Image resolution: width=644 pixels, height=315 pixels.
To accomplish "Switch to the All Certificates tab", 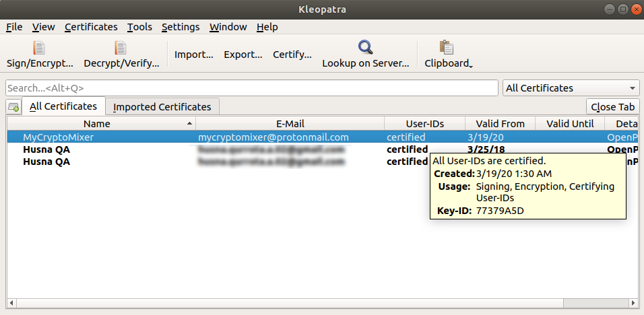I will click(64, 106).
